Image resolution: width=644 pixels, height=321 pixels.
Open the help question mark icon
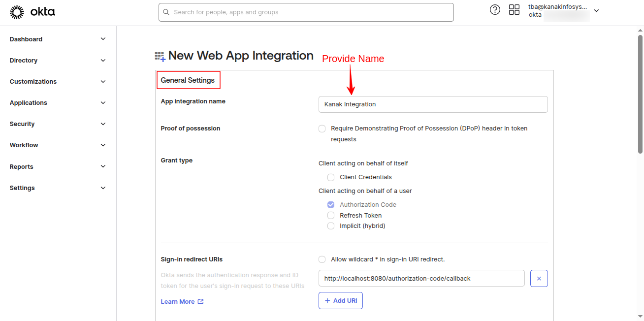point(495,10)
